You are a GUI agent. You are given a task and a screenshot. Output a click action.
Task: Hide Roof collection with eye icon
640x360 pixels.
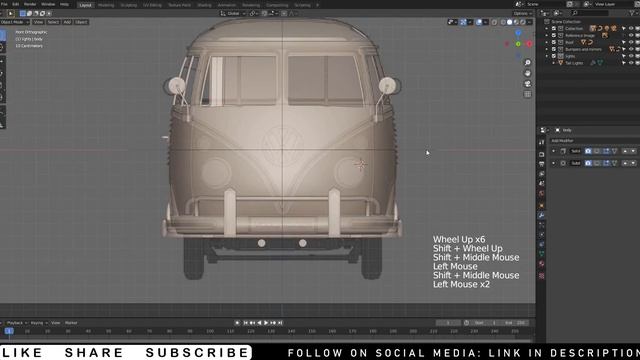coord(631,42)
